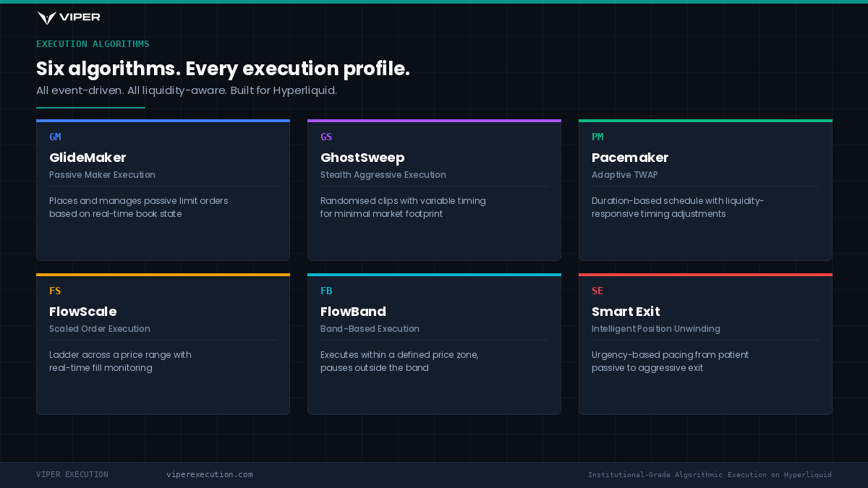This screenshot has width=868, height=488.
Task: Click 'Band-Based Execution' subtitle
Action: [x=370, y=329]
